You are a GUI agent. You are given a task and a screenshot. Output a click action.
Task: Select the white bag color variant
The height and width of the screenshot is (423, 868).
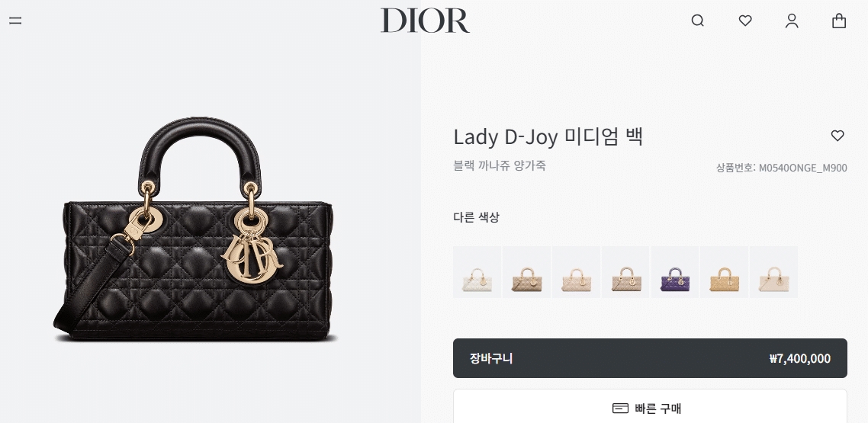(477, 272)
